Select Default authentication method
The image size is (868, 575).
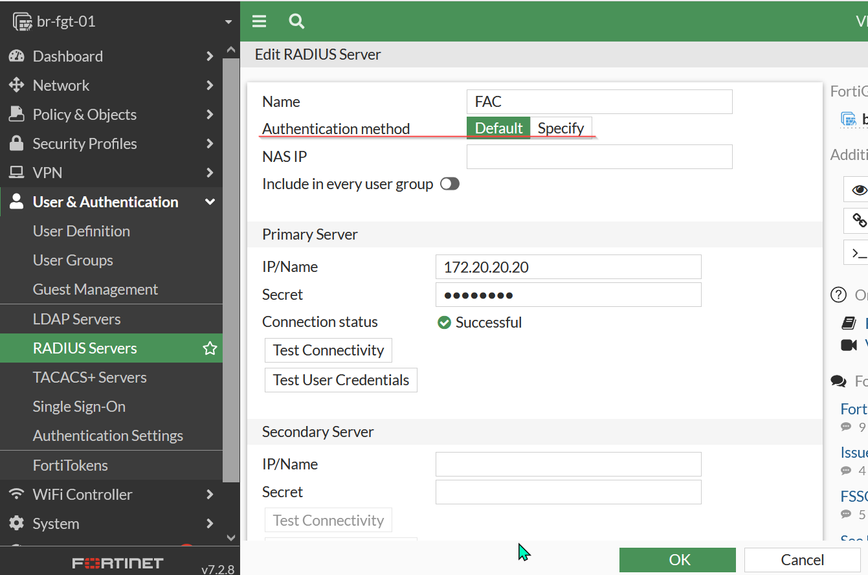tap(498, 128)
